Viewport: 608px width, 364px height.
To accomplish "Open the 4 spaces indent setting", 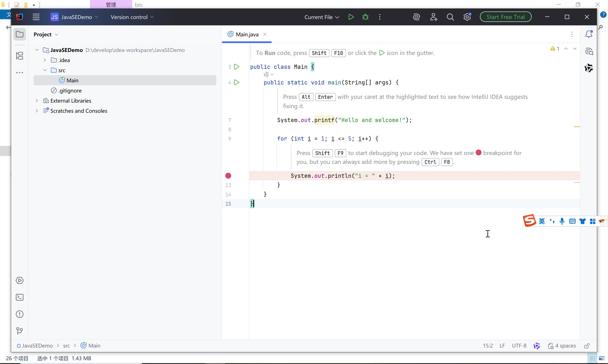I will pos(562,346).
